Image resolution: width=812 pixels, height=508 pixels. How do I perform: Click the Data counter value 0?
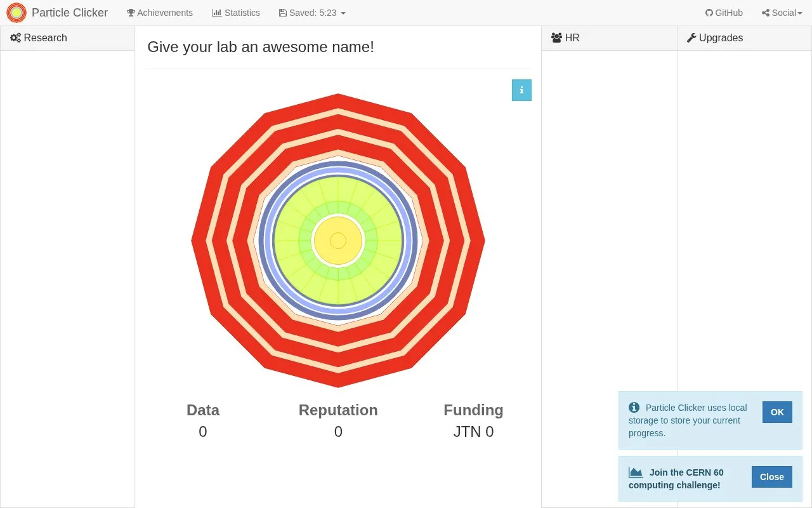pos(203,432)
